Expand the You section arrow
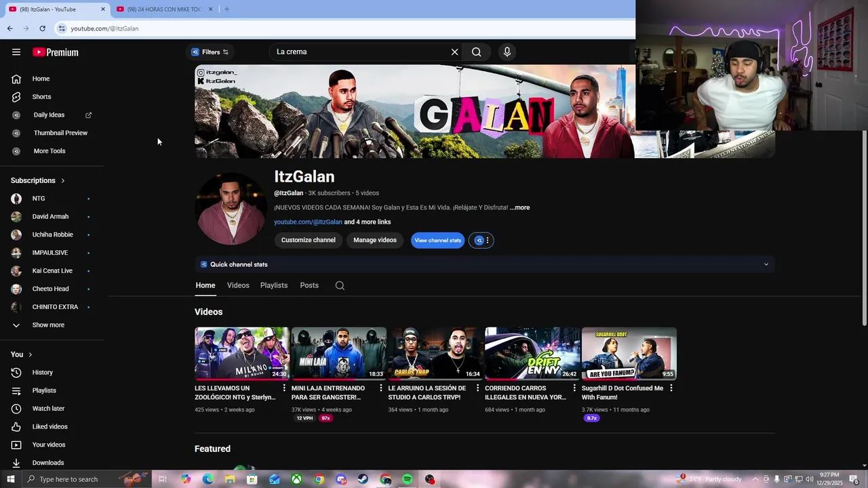This screenshot has width=868, height=488. click(30, 354)
